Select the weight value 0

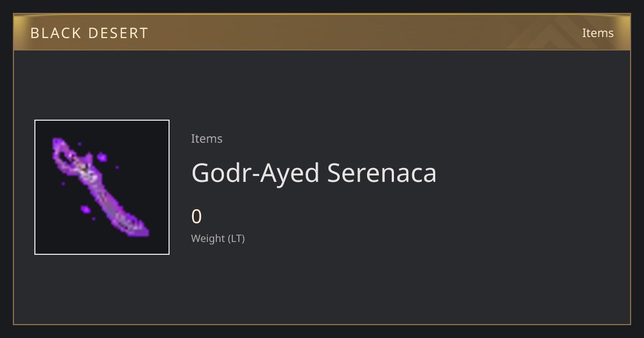[x=196, y=217]
